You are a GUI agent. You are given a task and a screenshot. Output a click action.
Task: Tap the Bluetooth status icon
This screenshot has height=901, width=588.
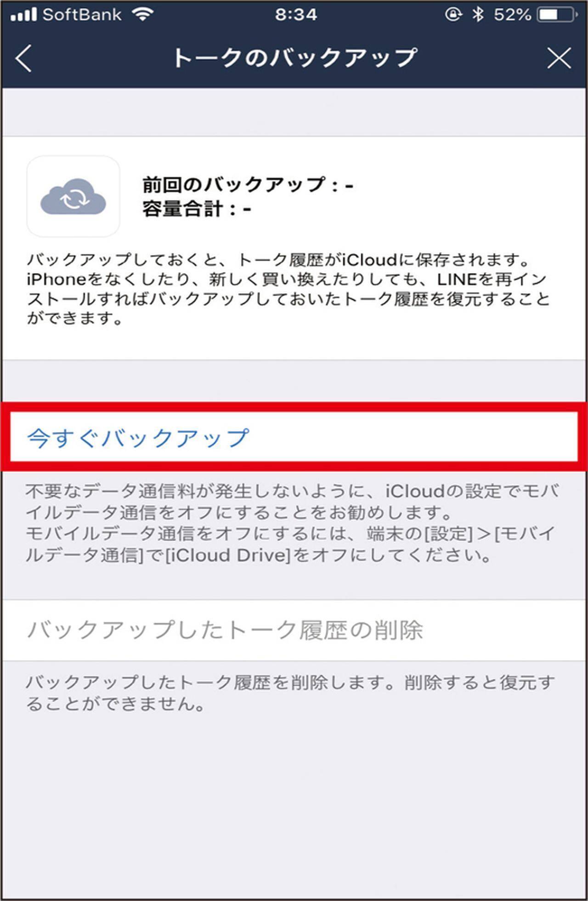coord(478,15)
